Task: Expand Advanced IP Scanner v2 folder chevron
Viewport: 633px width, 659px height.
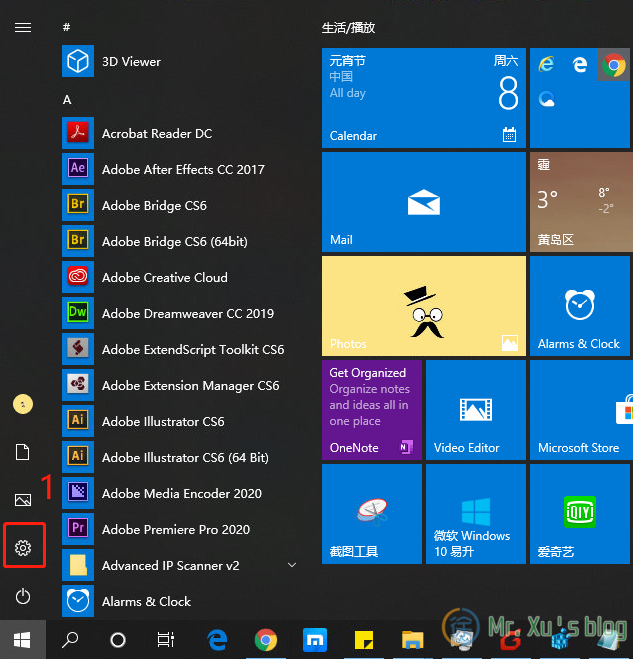Action: [x=292, y=565]
